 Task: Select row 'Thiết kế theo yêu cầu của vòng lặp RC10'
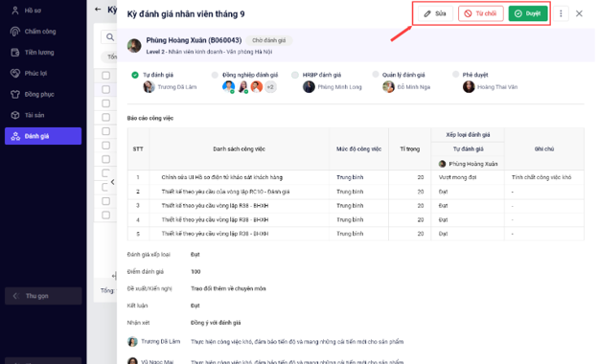356,192
